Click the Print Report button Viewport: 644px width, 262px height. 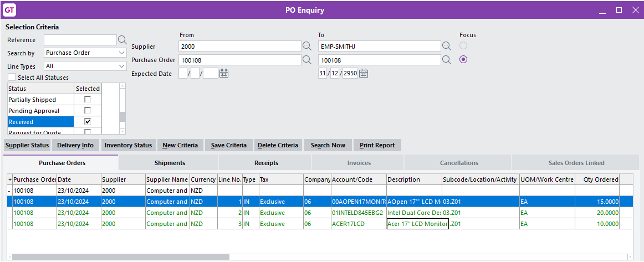[x=377, y=145]
